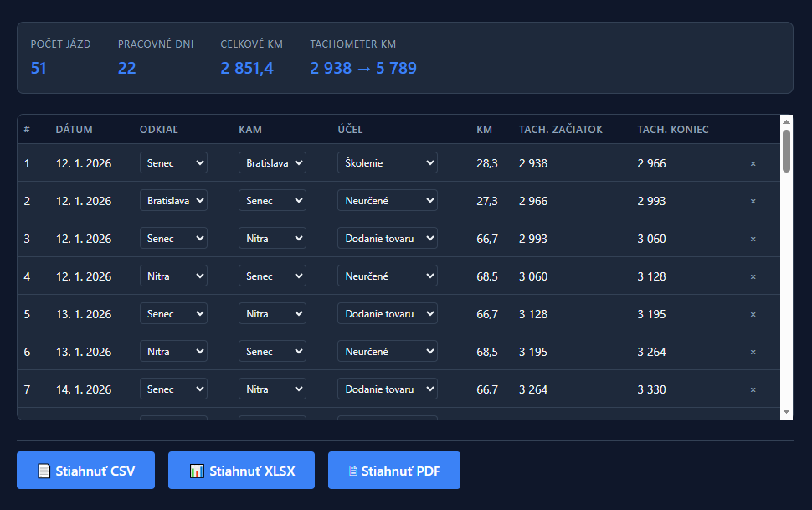Open row 7 Kam dropdown showing Nitra
This screenshot has width=812, height=510.
click(x=272, y=389)
